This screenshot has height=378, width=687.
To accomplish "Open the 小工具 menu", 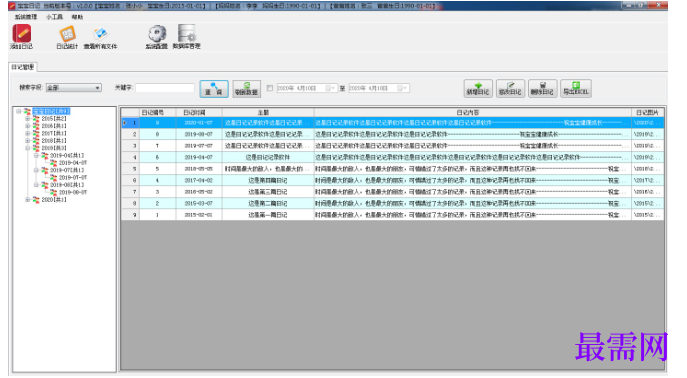I will (54, 17).
